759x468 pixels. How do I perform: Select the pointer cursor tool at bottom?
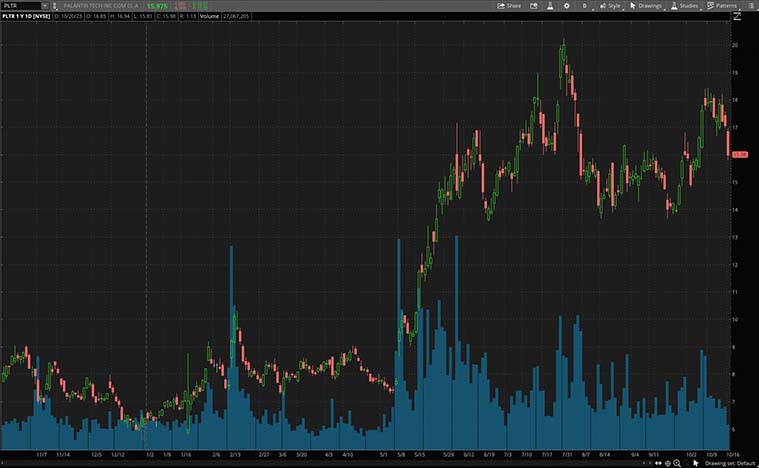point(696,463)
